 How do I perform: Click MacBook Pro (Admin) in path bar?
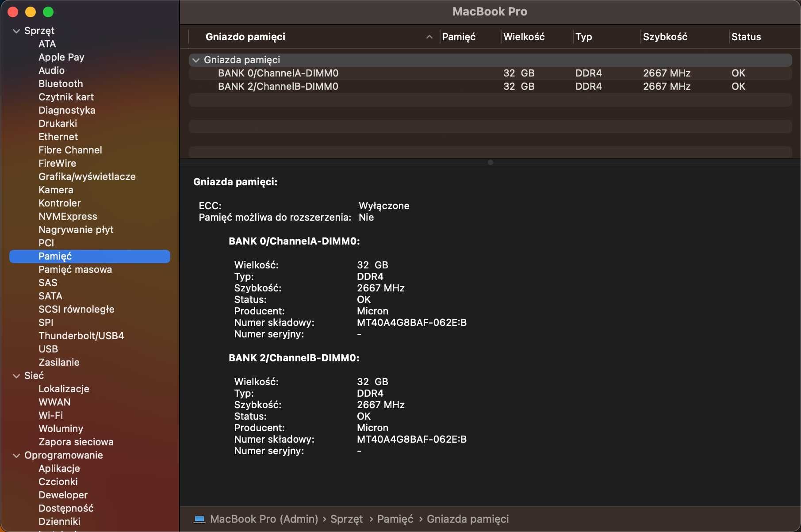pos(264,519)
